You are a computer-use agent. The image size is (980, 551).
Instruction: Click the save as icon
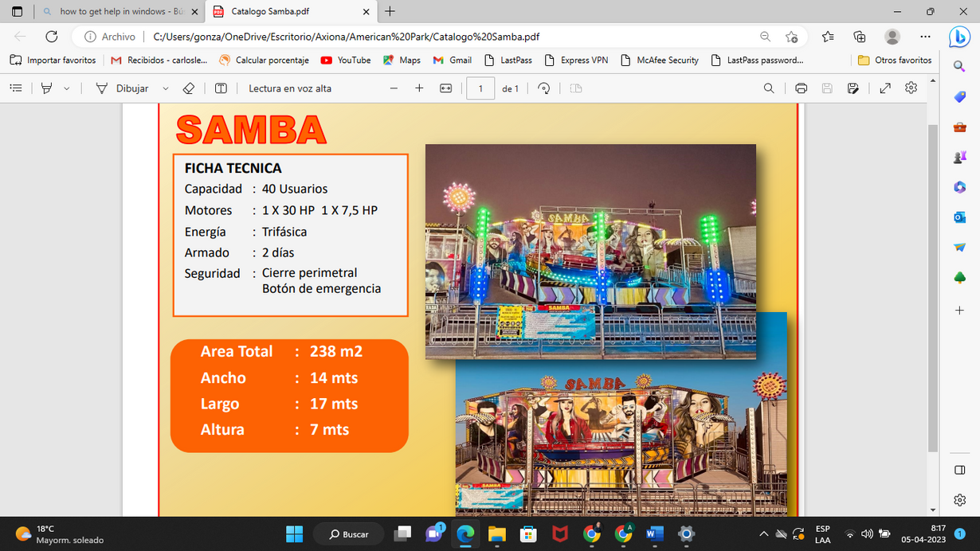pos(853,88)
